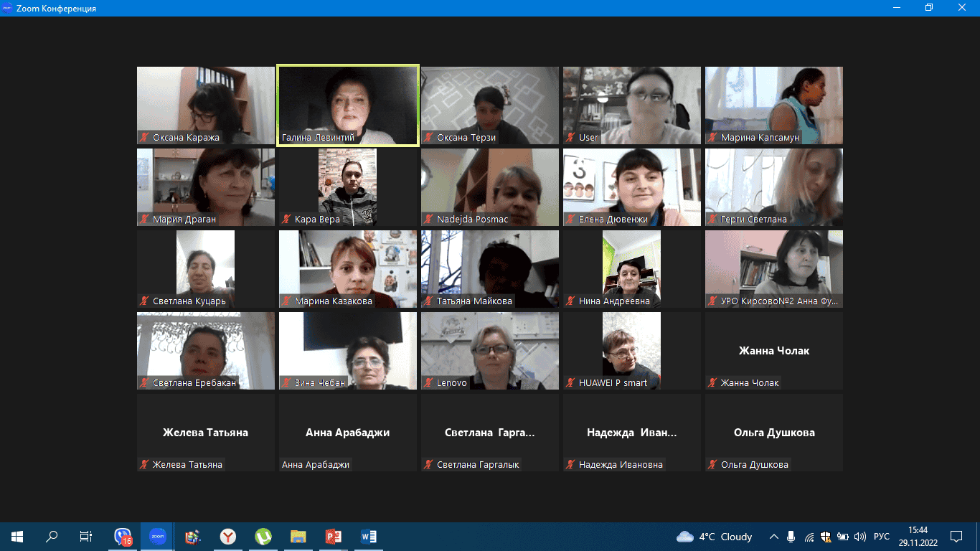The image size is (980, 551).
Task: Click the muted mic icon on Жанна Чолак
Action: (712, 382)
